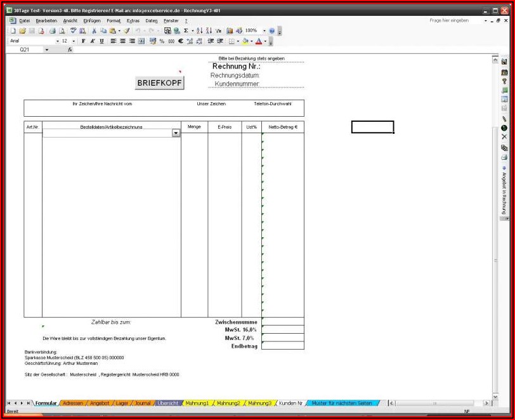Click the Bold formatting icon
Screen dimensions: 515x420
tap(83, 41)
